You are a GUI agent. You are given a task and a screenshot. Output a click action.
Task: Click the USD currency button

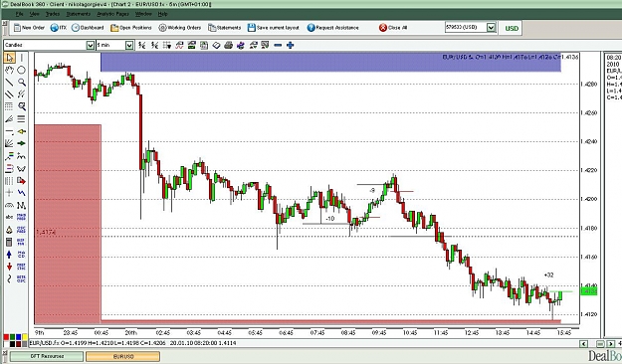tap(512, 28)
